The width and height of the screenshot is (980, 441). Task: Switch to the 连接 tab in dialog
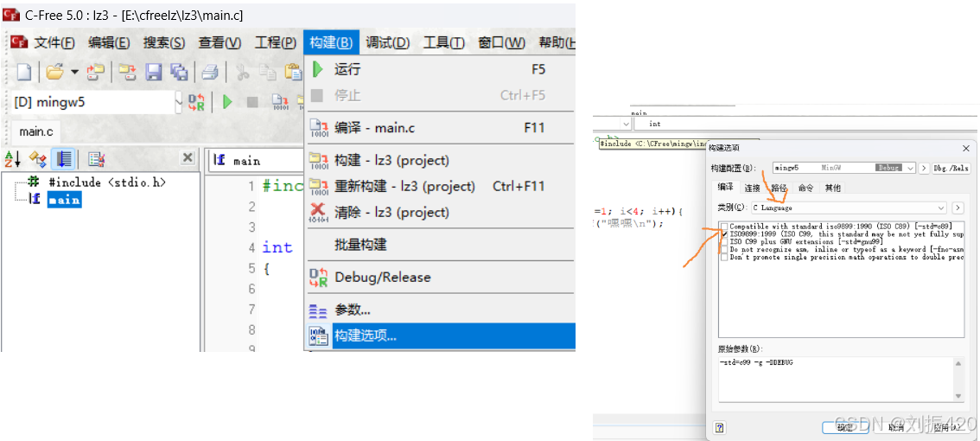pyautogui.click(x=751, y=188)
